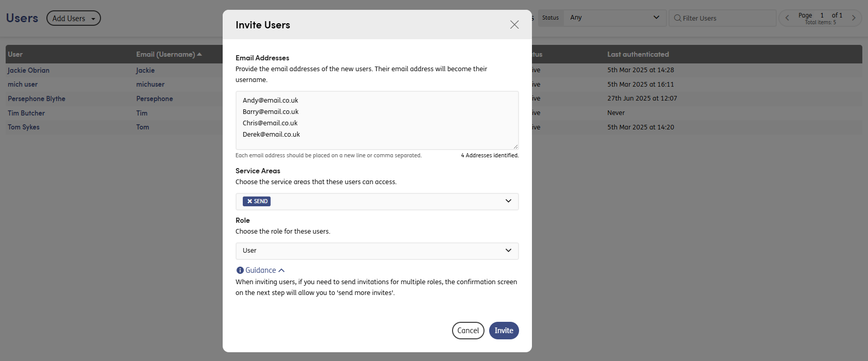Open the Add Users dropdown button
Viewport: 868px width, 361px height.
click(x=74, y=19)
